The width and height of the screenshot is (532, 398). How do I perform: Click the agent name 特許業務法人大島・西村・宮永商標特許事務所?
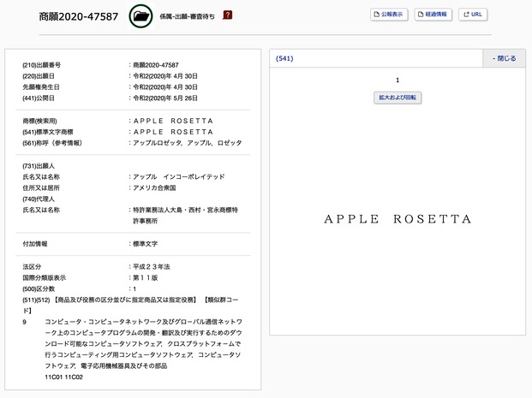(185, 216)
